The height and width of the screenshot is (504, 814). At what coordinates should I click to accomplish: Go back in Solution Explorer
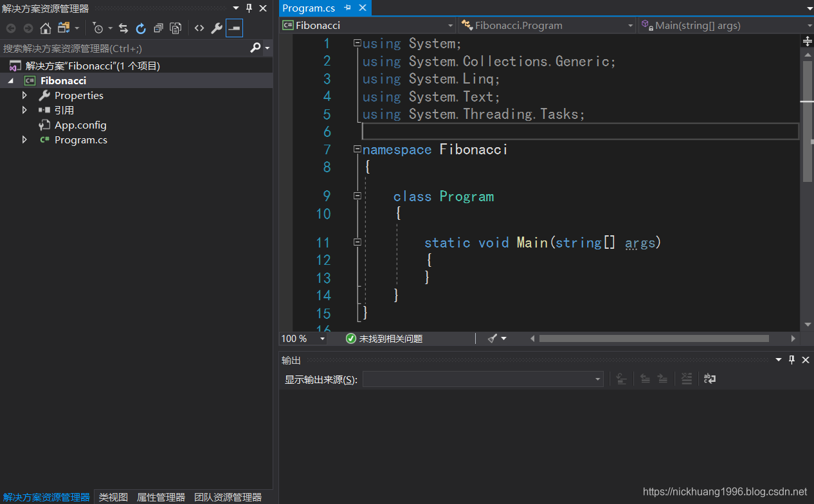click(x=11, y=28)
